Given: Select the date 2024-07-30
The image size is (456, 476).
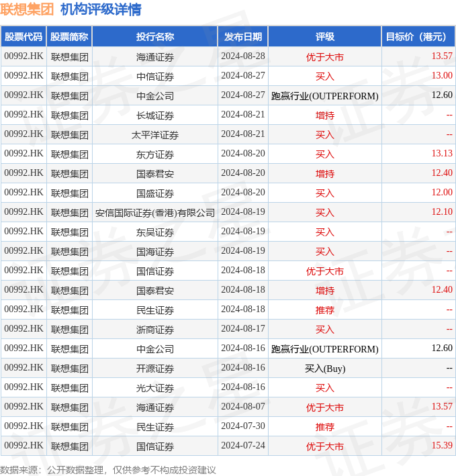Looking at the screenshot, I should pos(243,426).
